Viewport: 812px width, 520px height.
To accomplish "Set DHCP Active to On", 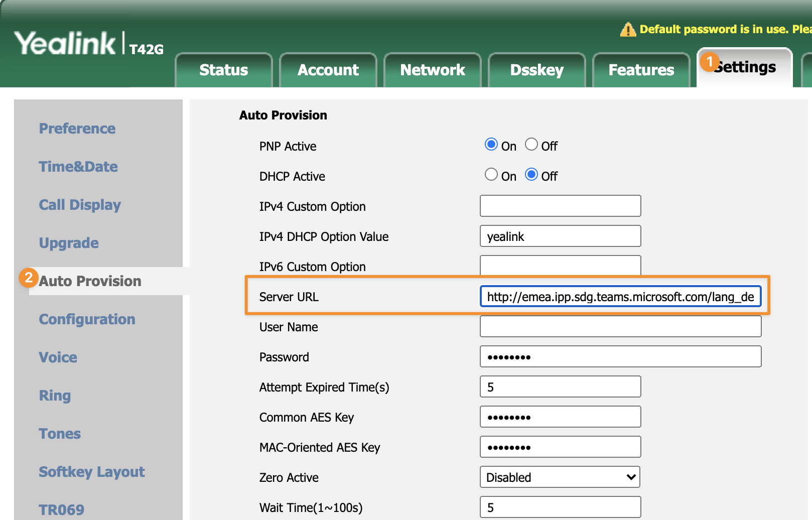I will click(x=491, y=175).
